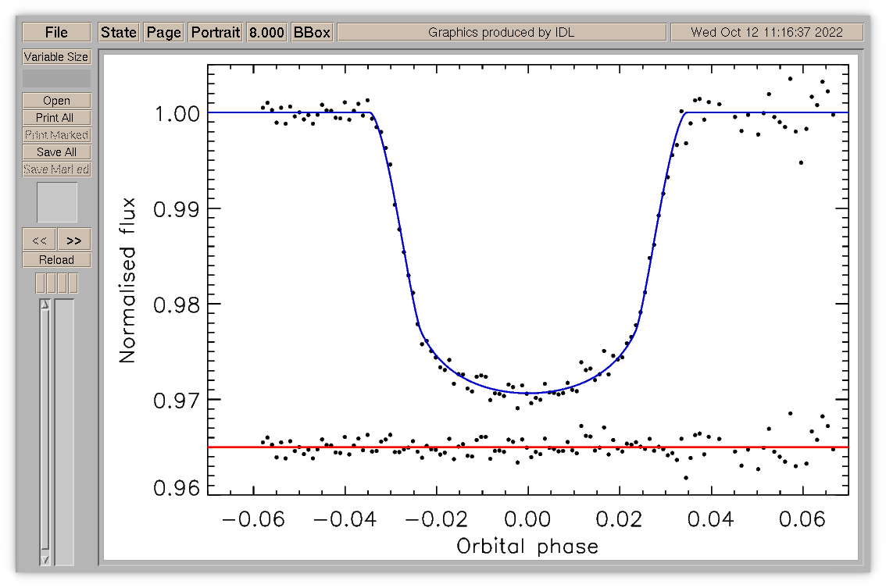Click the Open button
The width and height of the screenshot is (886, 588).
coord(56,101)
